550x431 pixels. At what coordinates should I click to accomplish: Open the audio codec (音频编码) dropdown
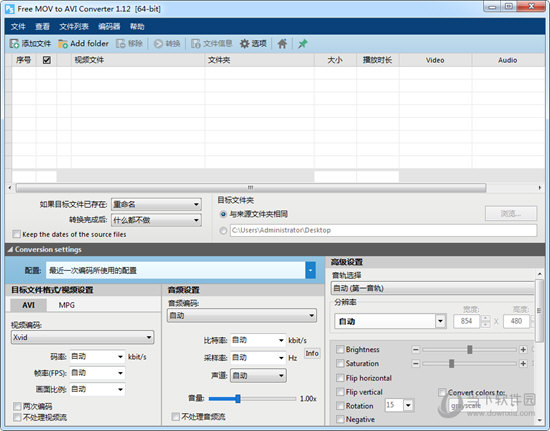coord(242,316)
